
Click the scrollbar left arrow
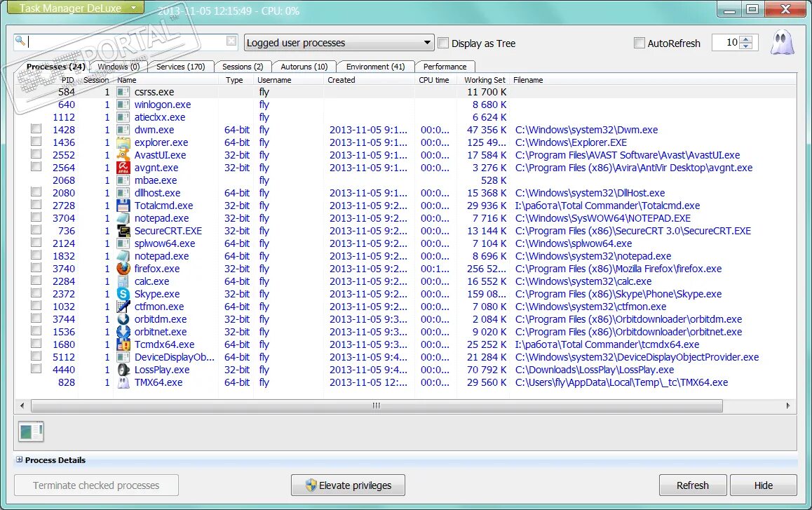pos(22,405)
